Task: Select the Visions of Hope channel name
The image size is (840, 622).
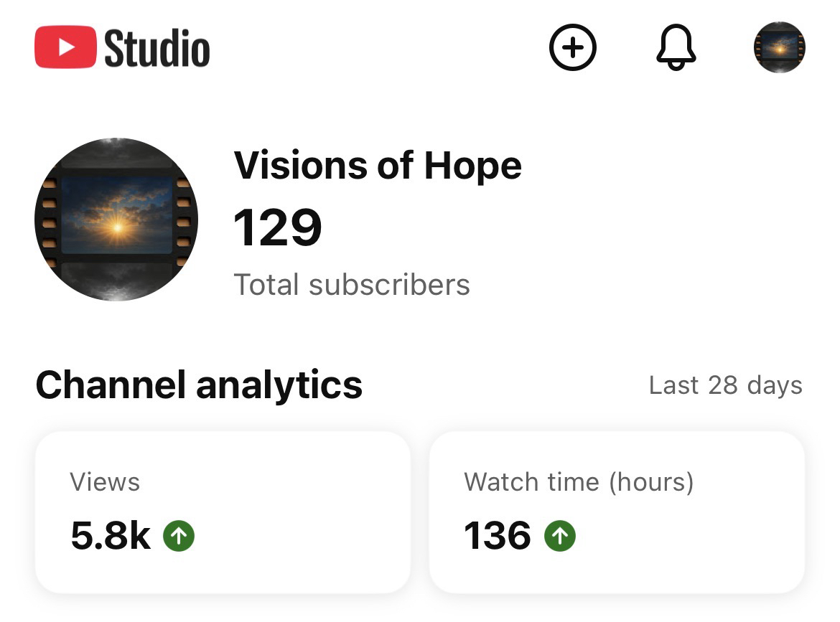Action: click(378, 166)
